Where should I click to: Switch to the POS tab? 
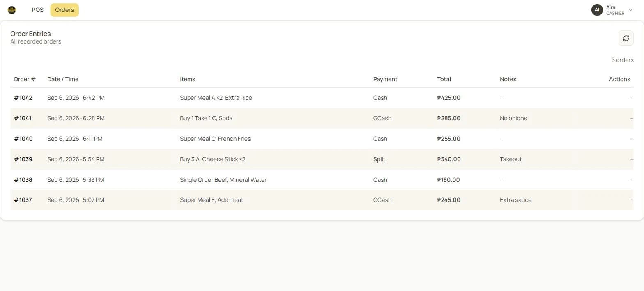37,10
